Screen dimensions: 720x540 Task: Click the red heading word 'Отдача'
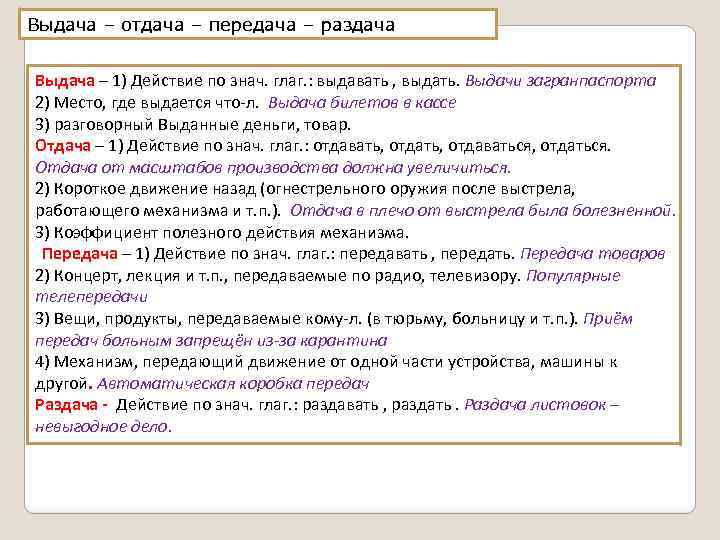(x=63, y=146)
